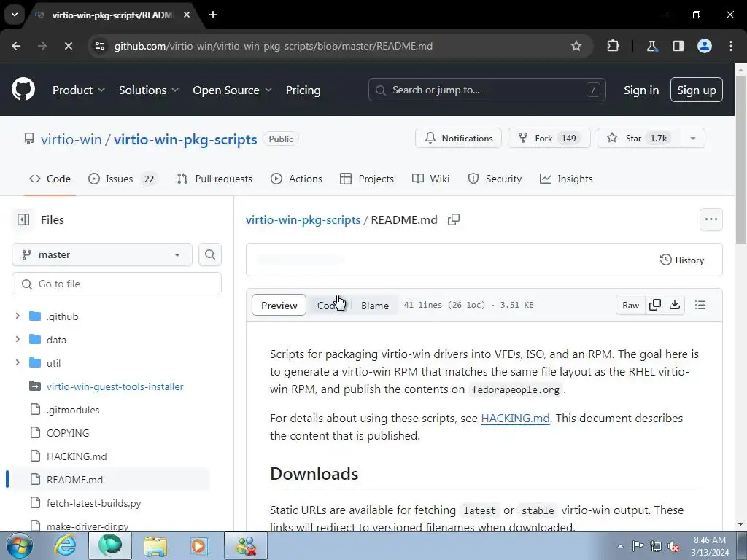Click the muted volume tray icon
The image size is (747, 560).
point(673,547)
